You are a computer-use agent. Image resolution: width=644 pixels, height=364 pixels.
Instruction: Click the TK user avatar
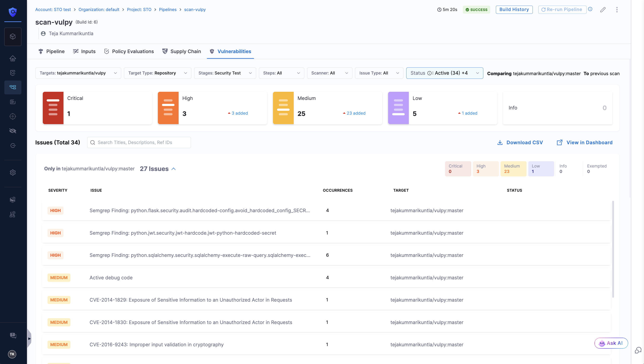click(x=12, y=354)
